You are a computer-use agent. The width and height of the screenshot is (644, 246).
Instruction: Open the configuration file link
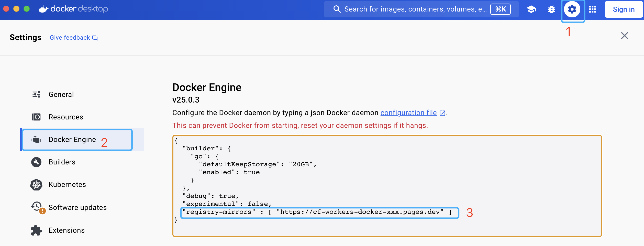[x=408, y=113]
